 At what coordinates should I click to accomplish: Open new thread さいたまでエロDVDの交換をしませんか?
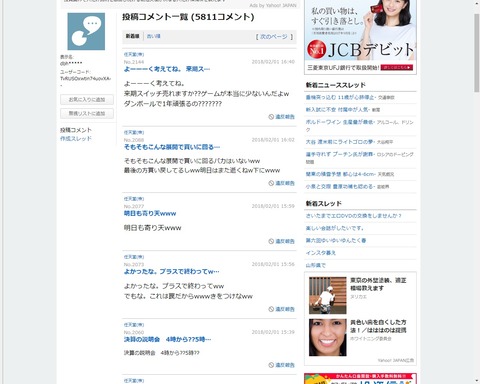click(x=354, y=216)
